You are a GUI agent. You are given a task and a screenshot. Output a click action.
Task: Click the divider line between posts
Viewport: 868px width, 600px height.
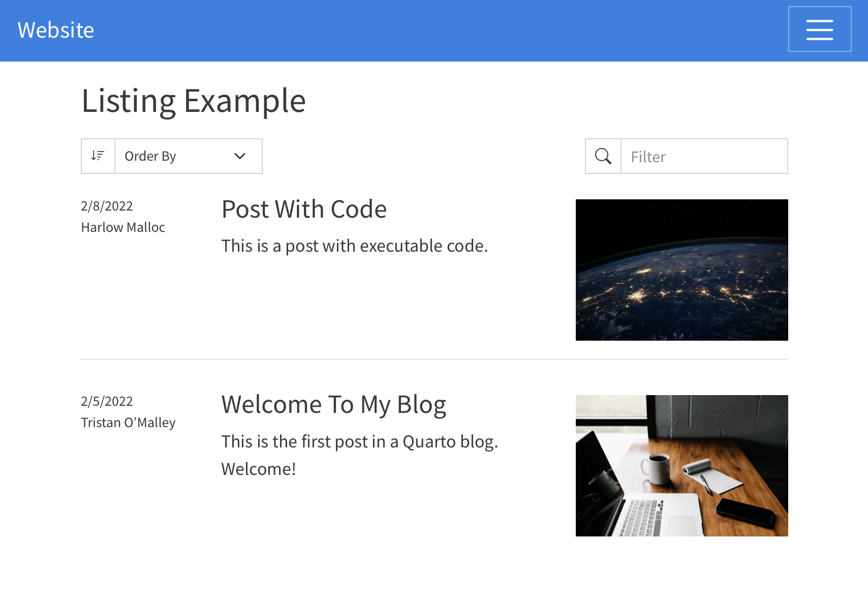pos(434,359)
